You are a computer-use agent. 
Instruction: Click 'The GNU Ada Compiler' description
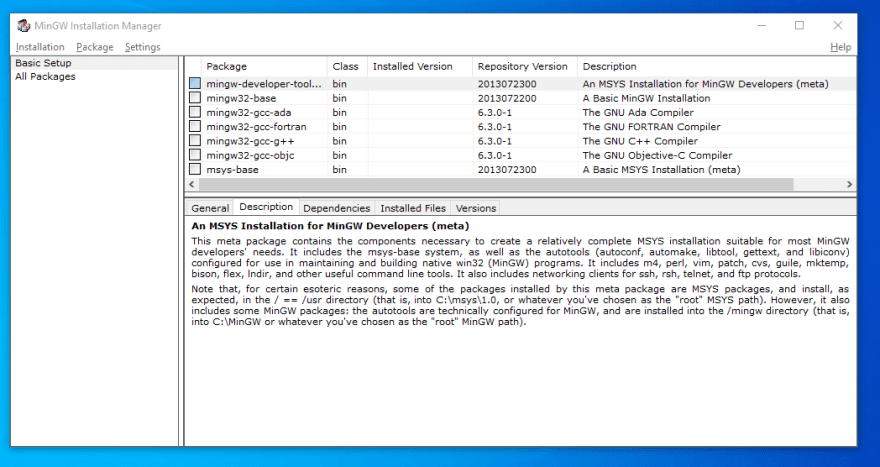tap(638, 112)
